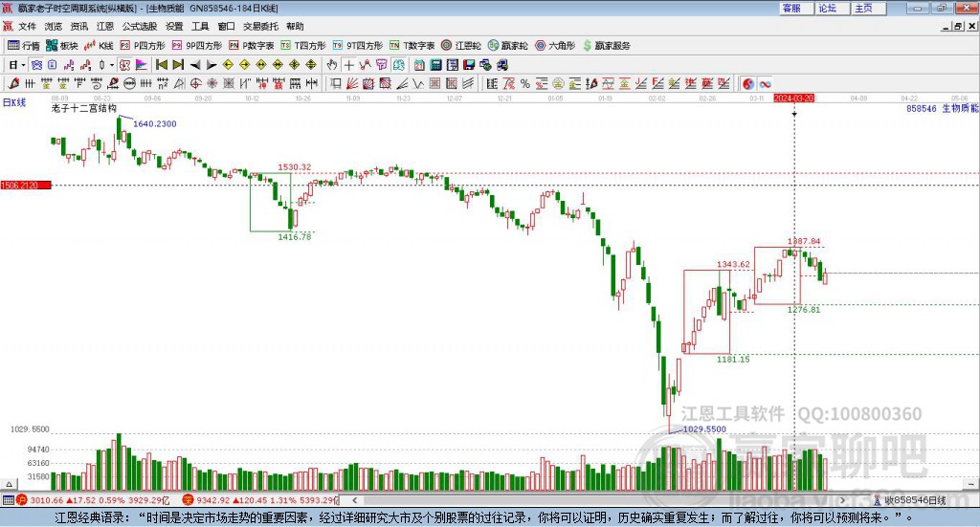Screen dimensions: 980x527
Task: Open the 江恩轮 Gann wheel
Action: click(x=461, y=46)
